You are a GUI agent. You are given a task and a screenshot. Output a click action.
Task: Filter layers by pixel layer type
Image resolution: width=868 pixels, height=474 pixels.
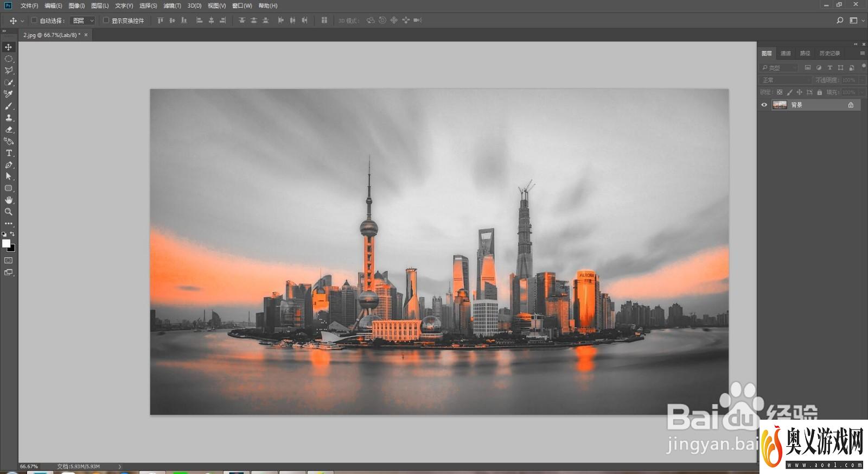click(x=808, y=67)
